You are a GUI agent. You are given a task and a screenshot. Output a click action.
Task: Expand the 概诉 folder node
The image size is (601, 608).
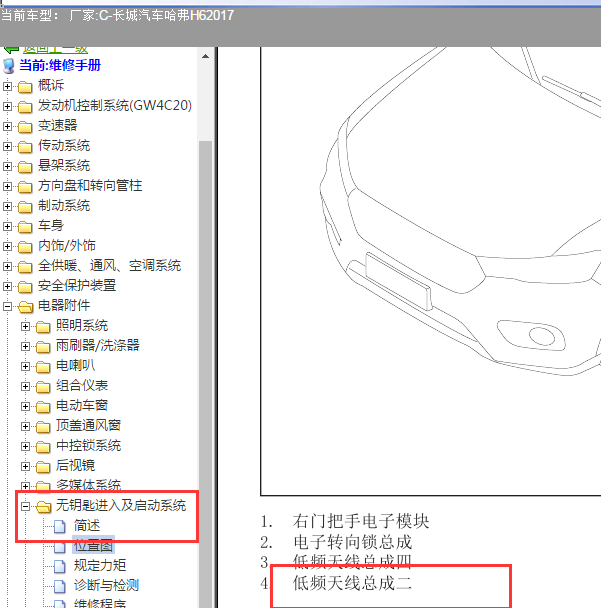7,86
